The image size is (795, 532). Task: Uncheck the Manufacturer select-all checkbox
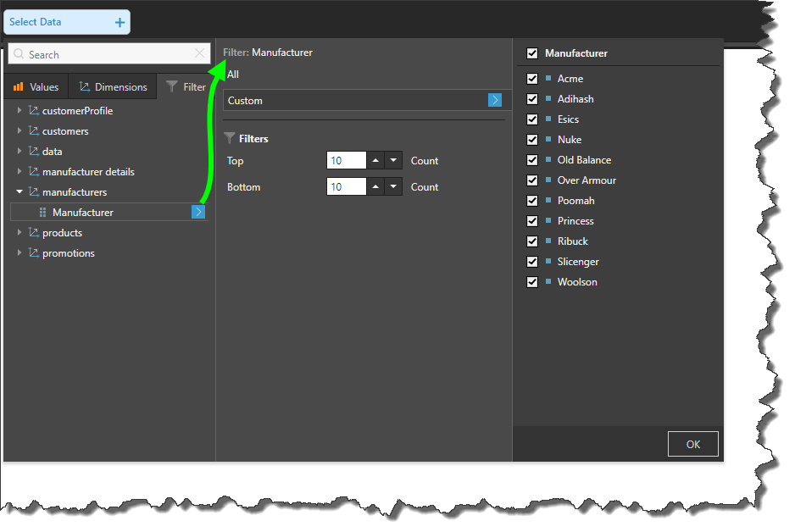click(x=532, y=53)
